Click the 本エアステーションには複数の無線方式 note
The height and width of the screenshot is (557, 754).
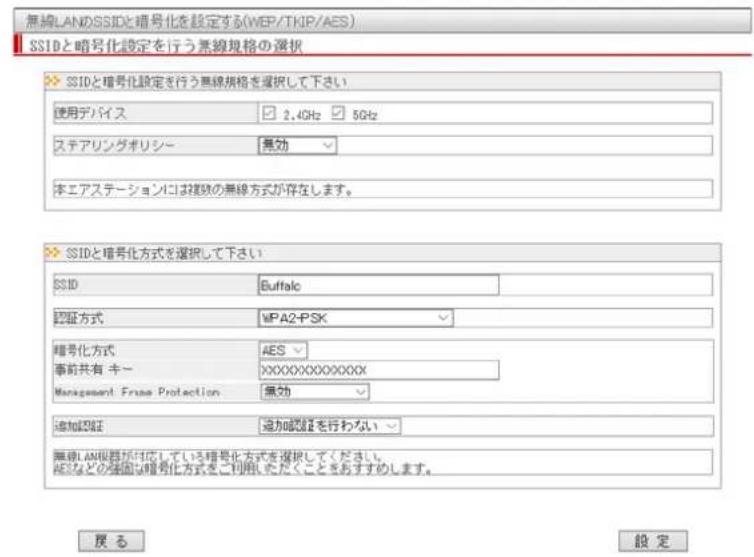203,190
